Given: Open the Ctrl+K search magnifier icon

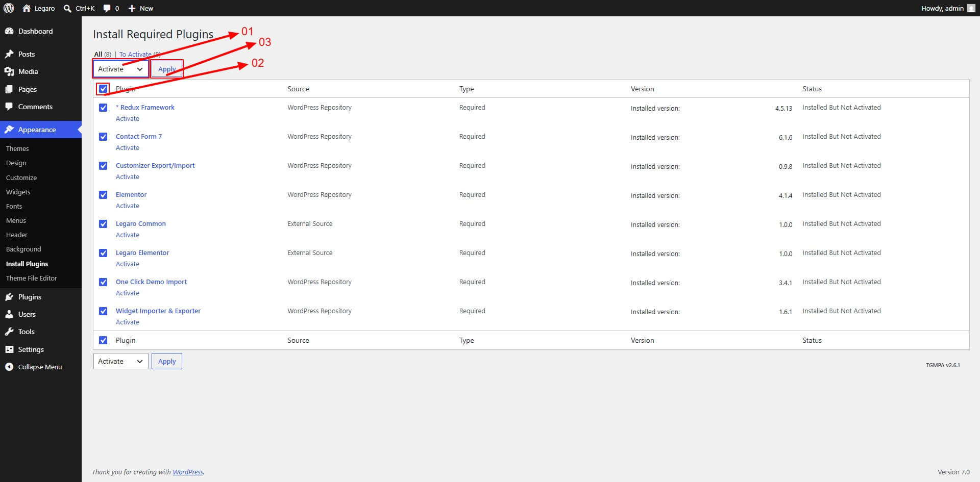Looking at the screenshot, I should [67, 9].
